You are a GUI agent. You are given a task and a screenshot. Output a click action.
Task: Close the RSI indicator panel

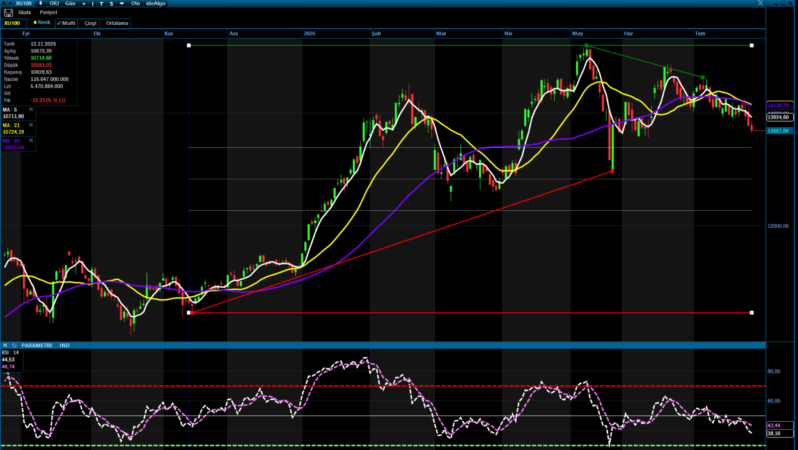tap(5, 345)
